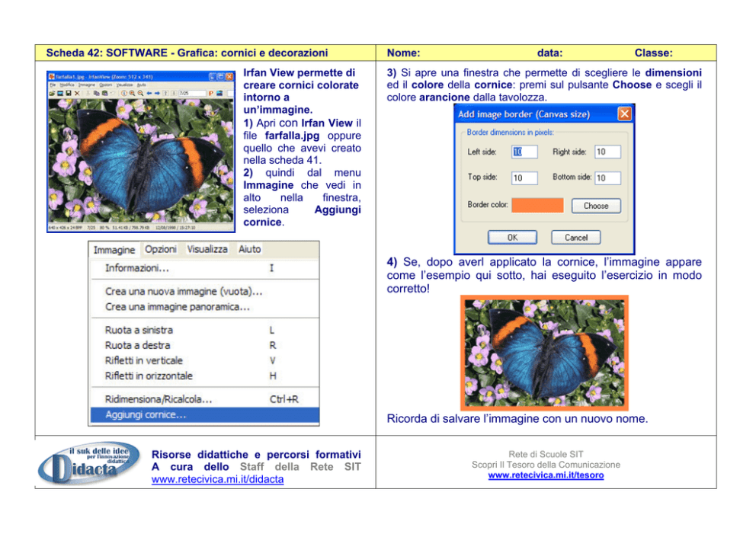
Task: Click the data: label in the header
Action: 549,53
